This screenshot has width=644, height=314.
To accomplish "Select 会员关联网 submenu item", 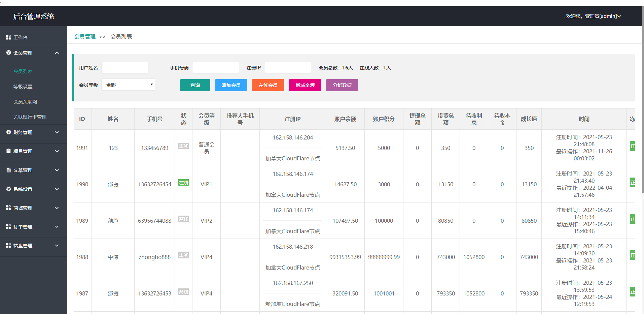I will [25, 102].
